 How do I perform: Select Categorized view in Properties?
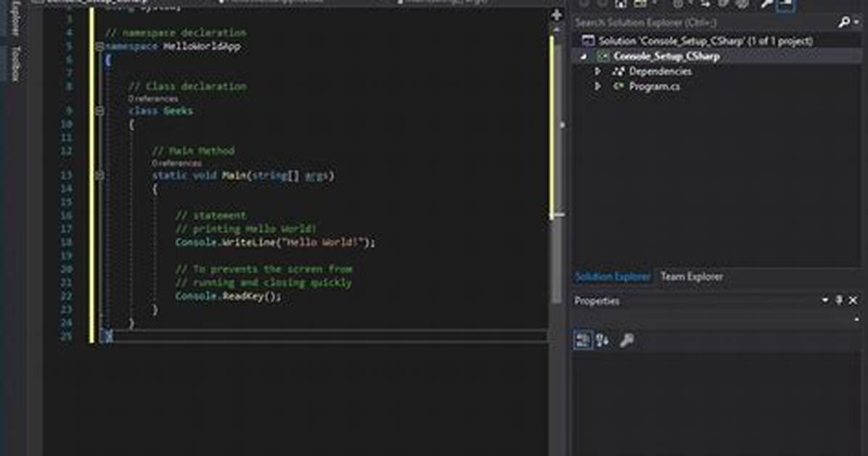tap(583, 340)
